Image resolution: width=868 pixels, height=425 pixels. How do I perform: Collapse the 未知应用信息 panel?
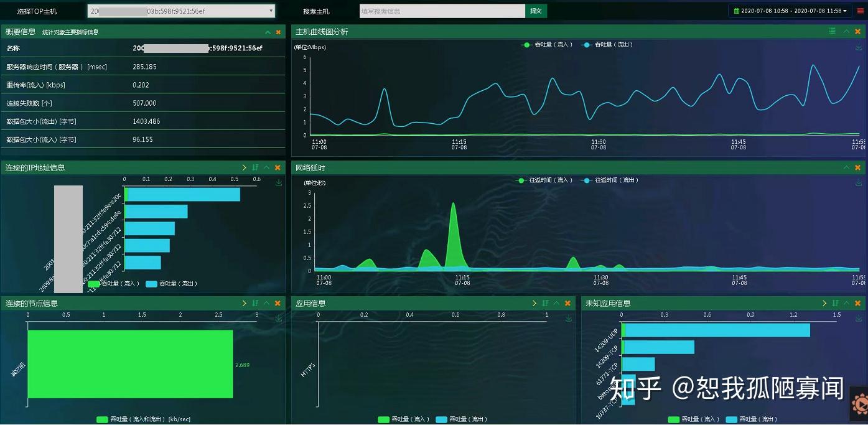click(x=846, y=303)
